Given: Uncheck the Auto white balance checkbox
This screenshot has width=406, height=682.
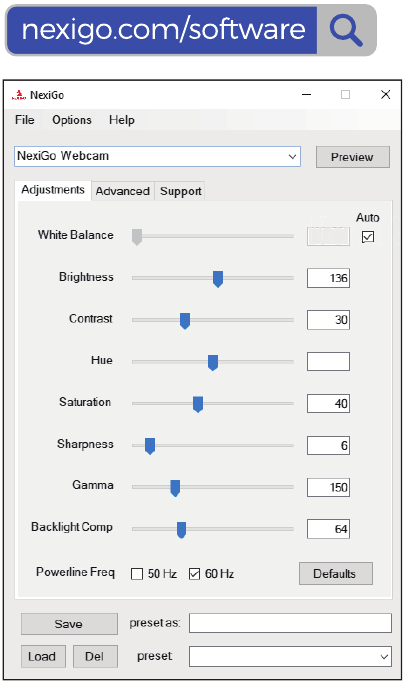Looking at the screenshot, I should [x=368, y=237].
